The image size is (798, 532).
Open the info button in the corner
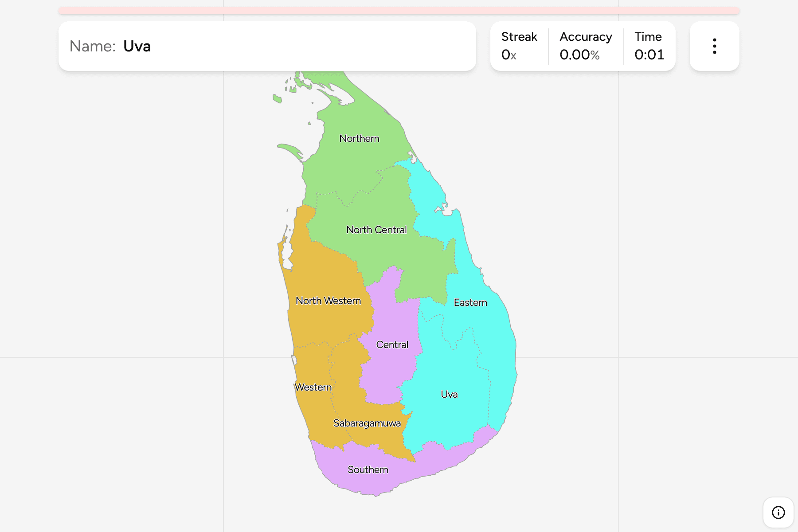pos(778,512)
